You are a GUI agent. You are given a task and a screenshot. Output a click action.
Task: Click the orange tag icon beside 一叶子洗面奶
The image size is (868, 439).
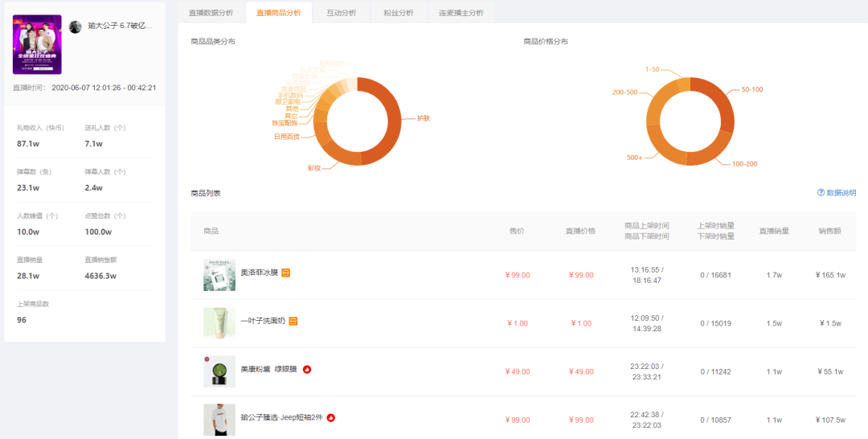point(293,322)
